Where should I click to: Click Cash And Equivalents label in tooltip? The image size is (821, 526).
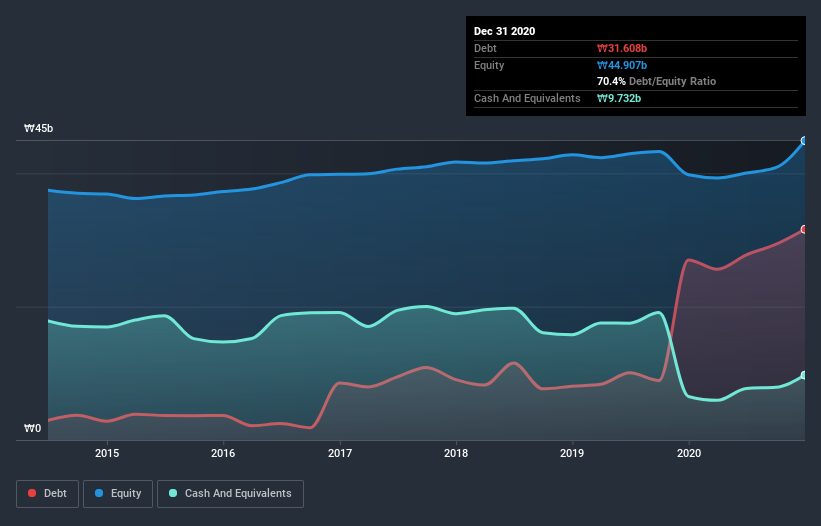click(x=527, y=98)
